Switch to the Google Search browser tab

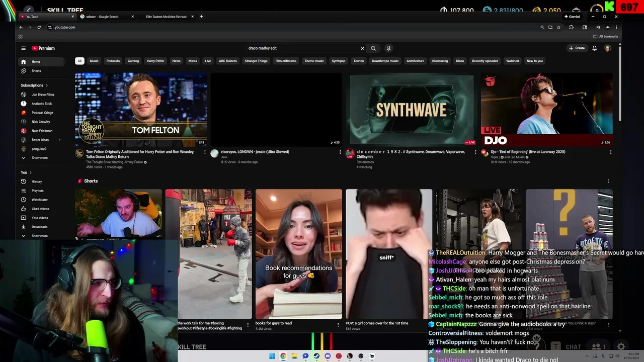pyautogui.click(x=107, y=17)
